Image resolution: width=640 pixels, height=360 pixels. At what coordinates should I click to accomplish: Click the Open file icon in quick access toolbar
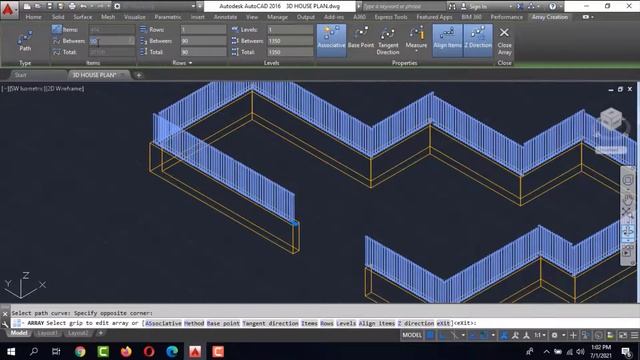click(x=38, y=6)
